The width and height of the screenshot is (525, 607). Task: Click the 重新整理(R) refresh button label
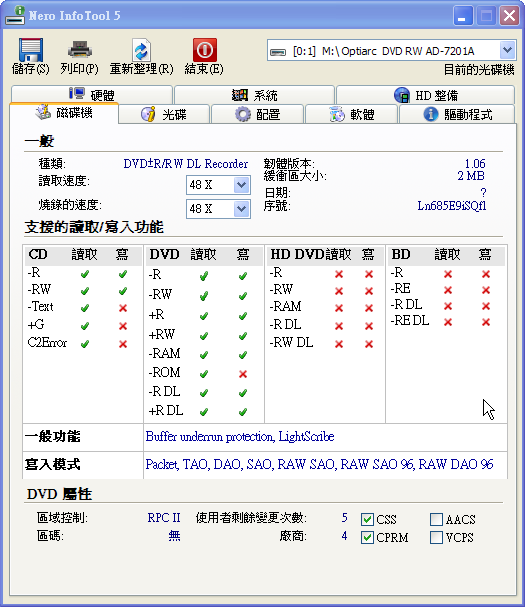coord(141,69)
